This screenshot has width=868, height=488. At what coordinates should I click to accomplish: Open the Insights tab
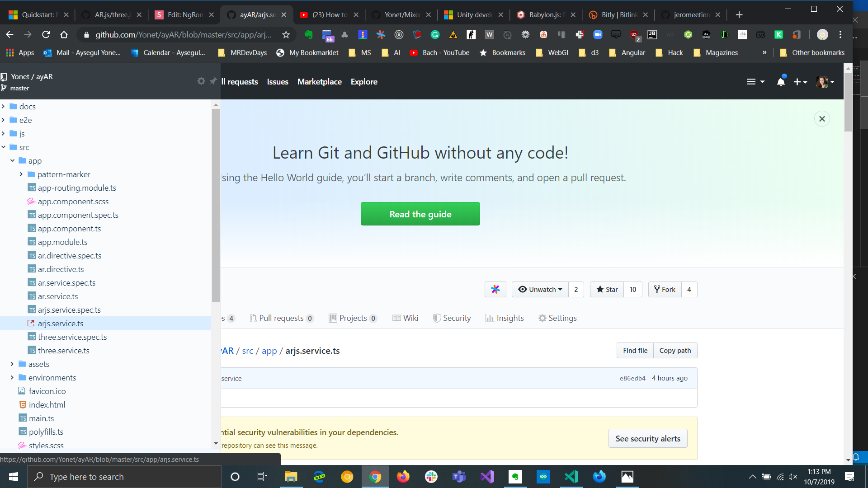tap(505, 318)
